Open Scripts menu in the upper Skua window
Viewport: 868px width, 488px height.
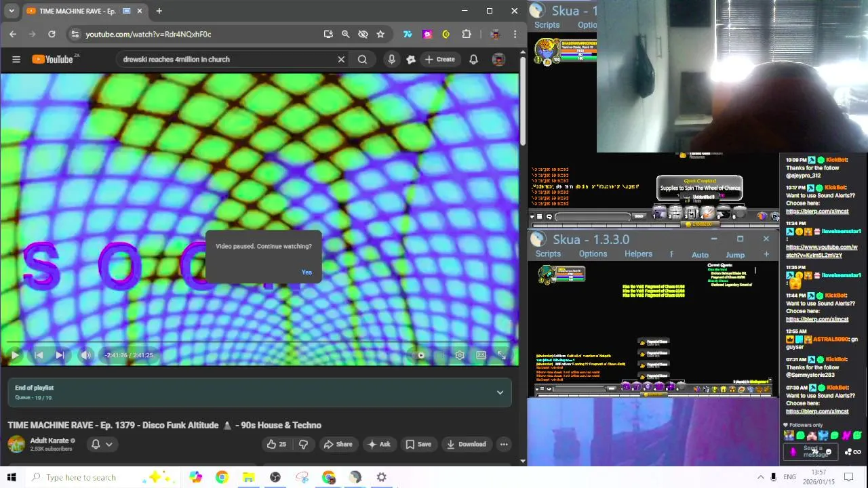coord(547,25)
